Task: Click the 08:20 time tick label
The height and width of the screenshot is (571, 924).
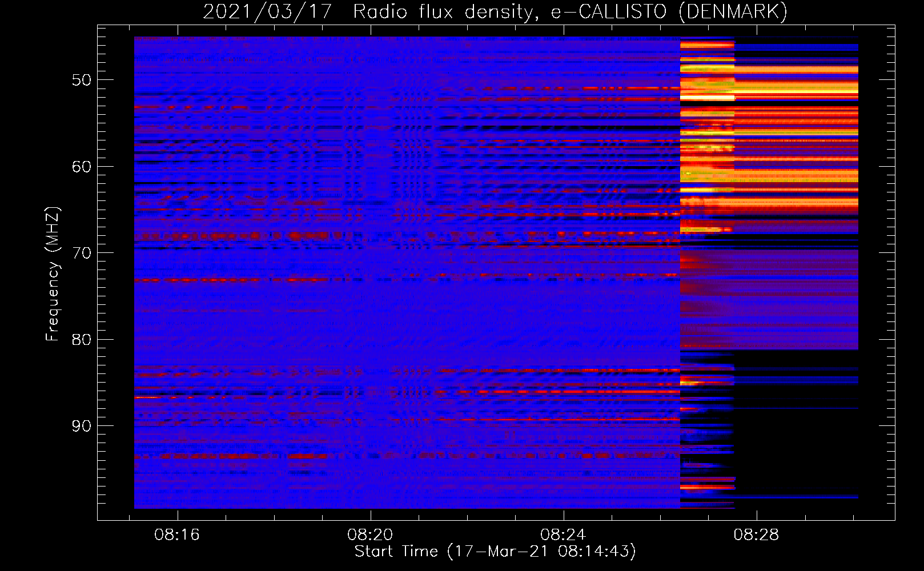Action: pos(370,535)
